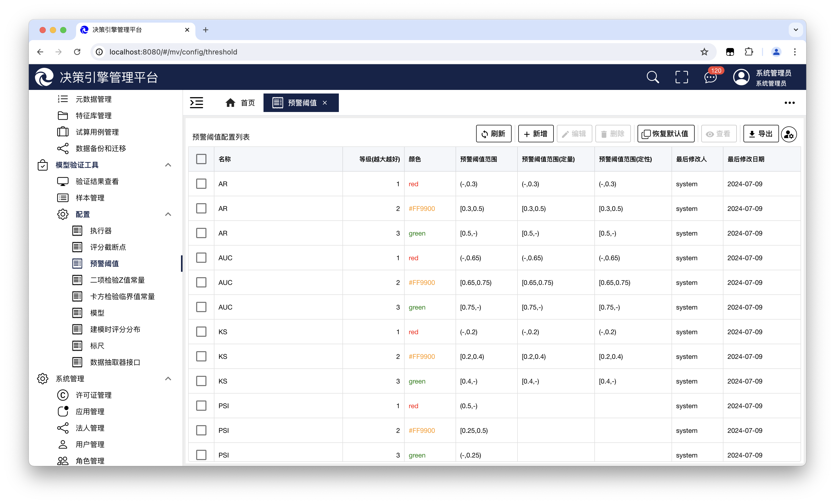Collapse the 配置 submenu chevron

tap(168, 214)
